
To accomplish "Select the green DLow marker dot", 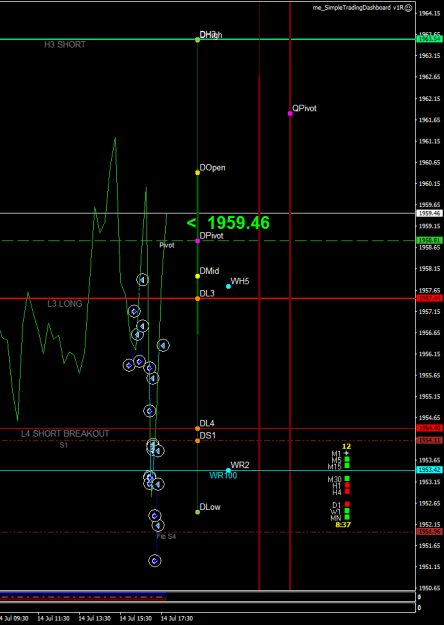I will [197, 512].
